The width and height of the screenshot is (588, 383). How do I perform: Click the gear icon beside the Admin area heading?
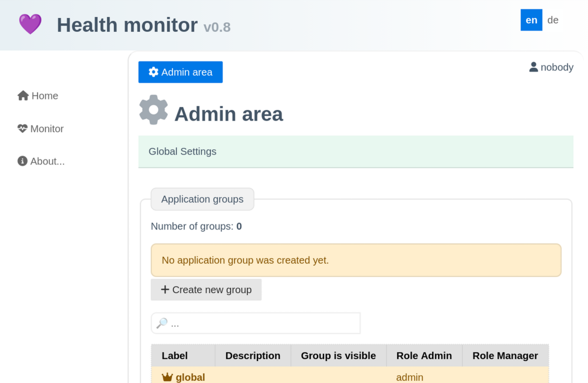tap(154, 109)
